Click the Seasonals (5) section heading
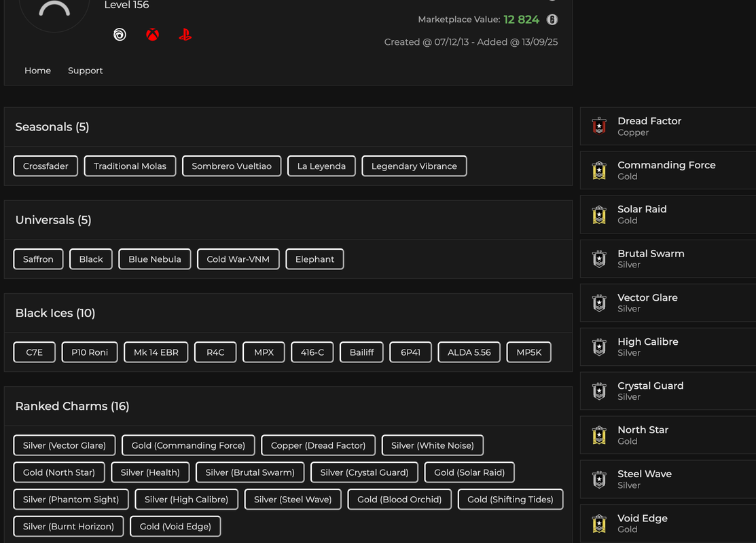This screenshot has height=543, width=756. [52, 127]
